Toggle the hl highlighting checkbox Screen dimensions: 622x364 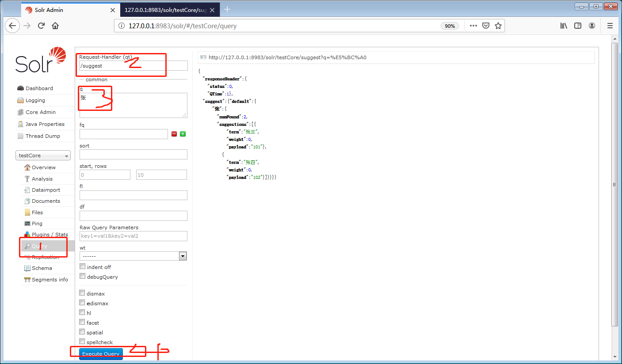click(82, 312)
